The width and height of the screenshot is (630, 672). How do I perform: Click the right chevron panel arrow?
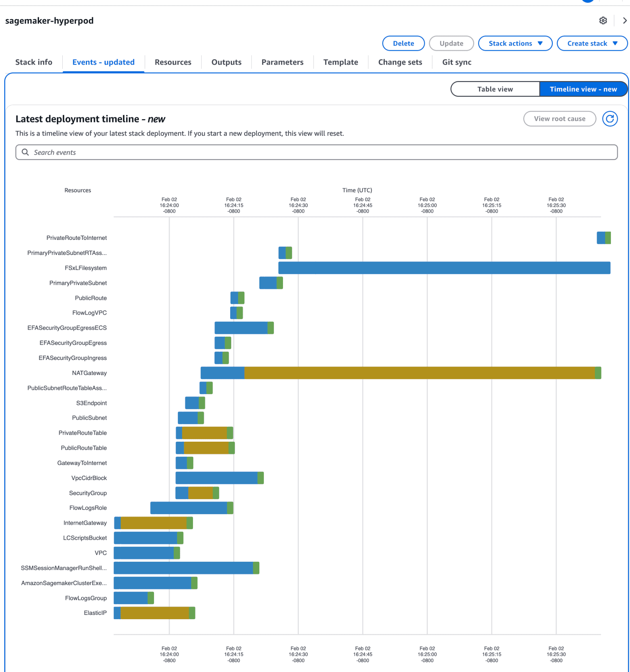tap(624, 21)
